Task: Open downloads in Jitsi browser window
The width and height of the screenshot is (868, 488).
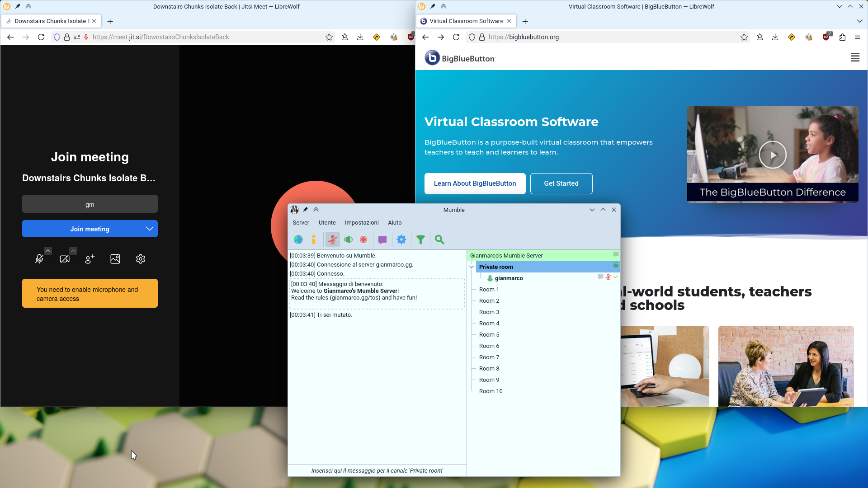Action: (360, 37)
